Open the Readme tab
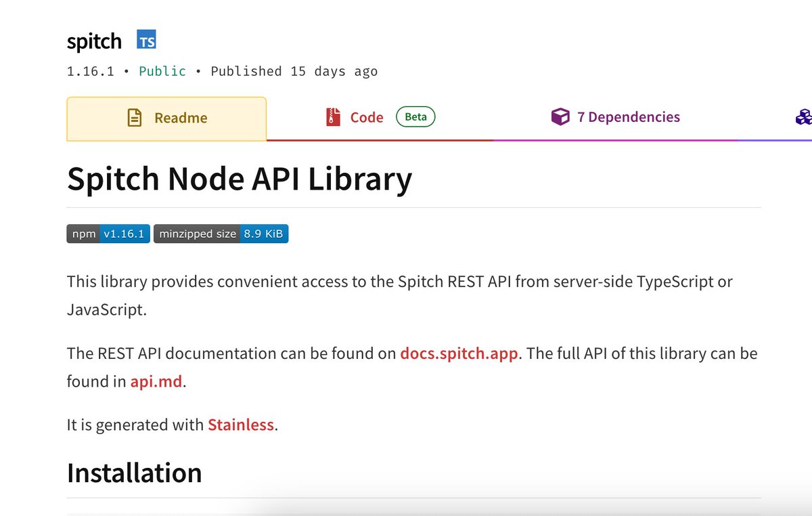812x516 pixels. coord(166,119)
